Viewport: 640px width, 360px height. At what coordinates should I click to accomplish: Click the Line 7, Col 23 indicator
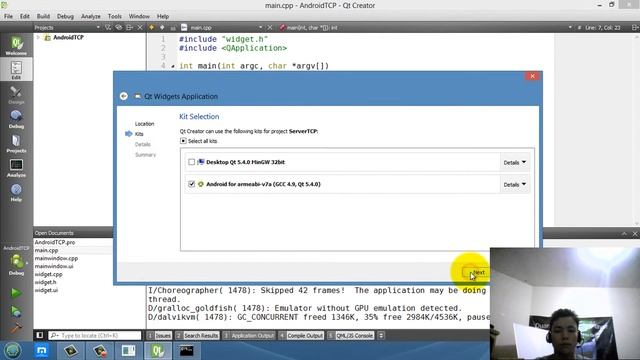pyautogui.click(x=602, y=27)
